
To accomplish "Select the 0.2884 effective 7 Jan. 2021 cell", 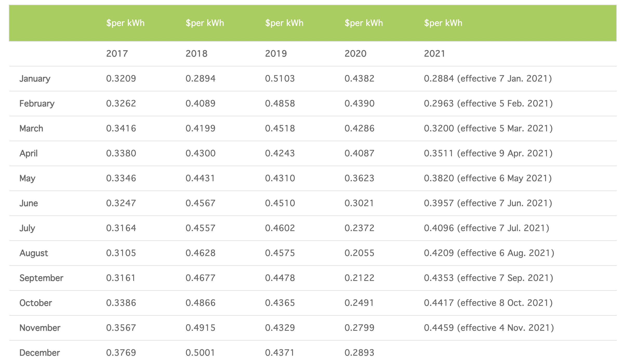I will [x=488, y=78].
